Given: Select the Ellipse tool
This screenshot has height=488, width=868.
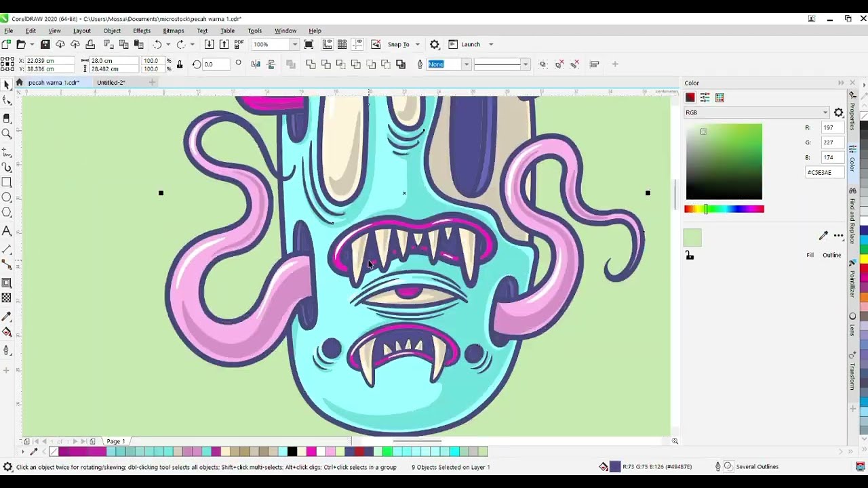Looking at the screenshot, I should click(7, 197).
